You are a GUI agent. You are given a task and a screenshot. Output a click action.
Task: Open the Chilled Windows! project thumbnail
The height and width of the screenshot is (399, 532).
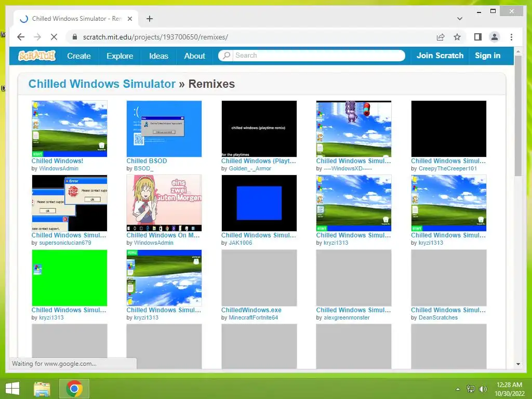point(70,129)
